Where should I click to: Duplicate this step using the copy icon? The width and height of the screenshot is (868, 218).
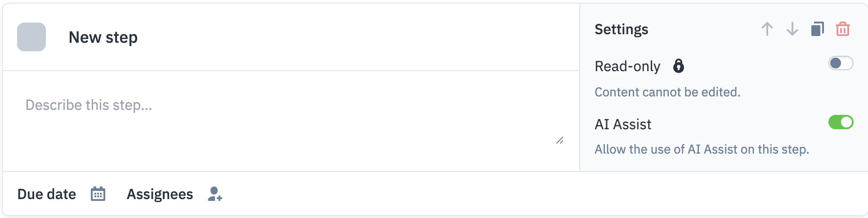[x=818, y=29]
